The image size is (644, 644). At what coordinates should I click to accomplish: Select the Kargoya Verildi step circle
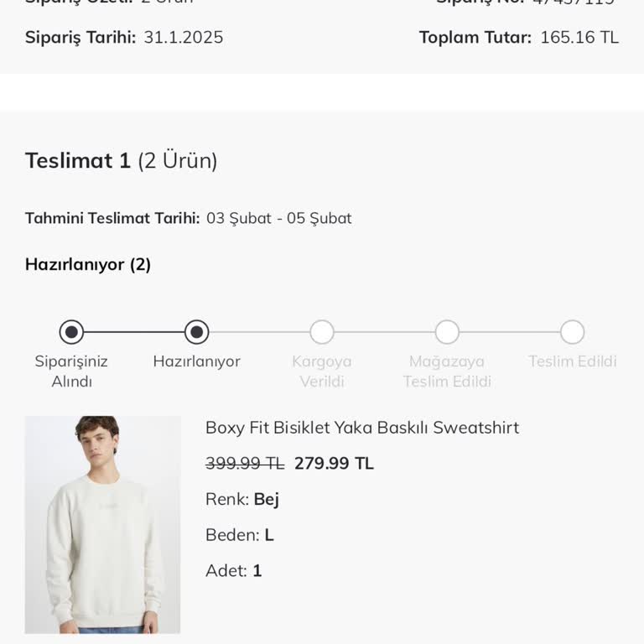(322, 332)
